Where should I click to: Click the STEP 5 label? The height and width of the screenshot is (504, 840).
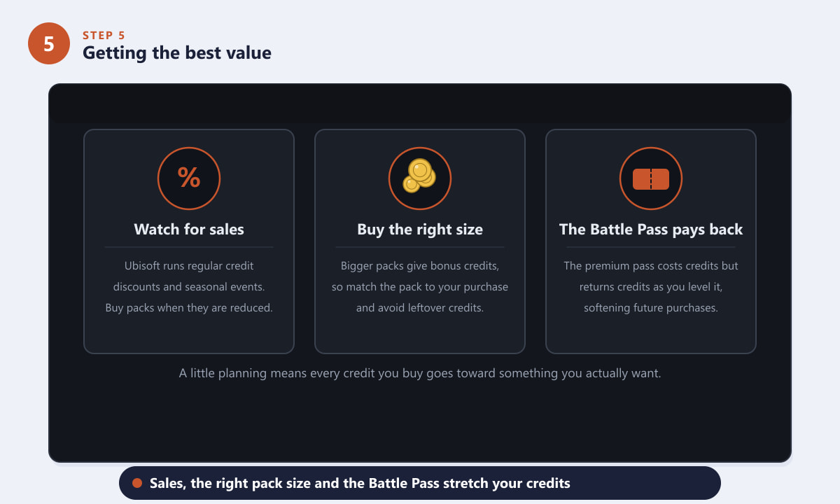tap(104, 35)
